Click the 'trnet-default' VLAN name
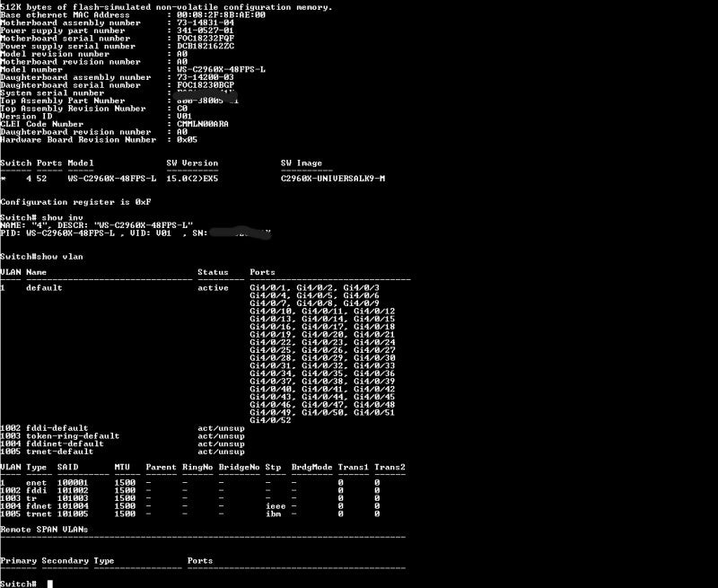Viewport: 718px width, 588px height. (59, 452)
